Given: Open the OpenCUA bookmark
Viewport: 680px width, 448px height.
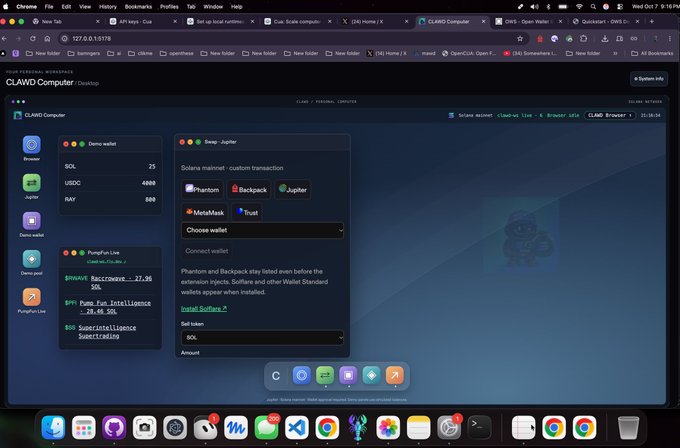Looking at the screenshot, I should click(x=468, y=53).
